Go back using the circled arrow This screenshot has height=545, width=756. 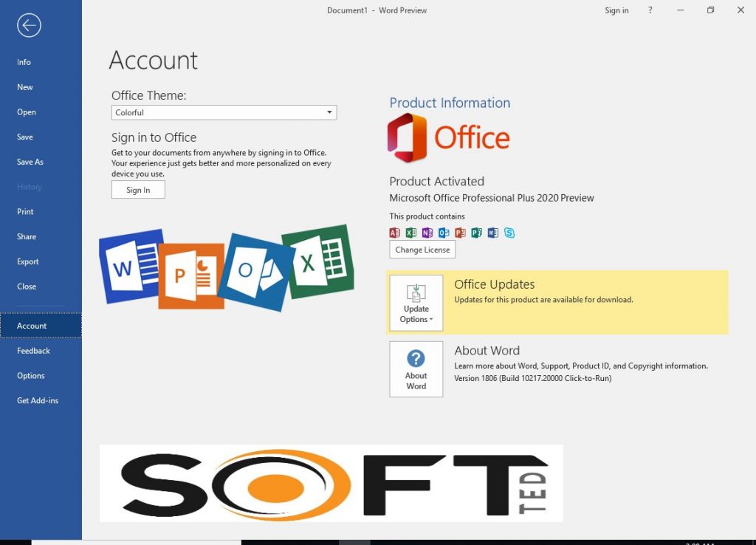tap(29, 25)
